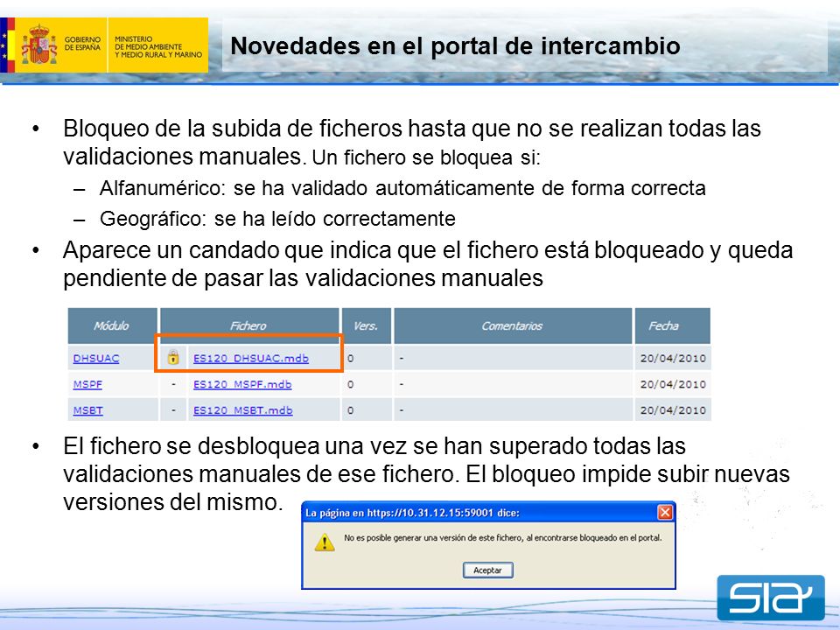Viewport: 840px width, 630px height.
Task: Click the dash status cell in the MSBT row
Action: tap(173, 410)
